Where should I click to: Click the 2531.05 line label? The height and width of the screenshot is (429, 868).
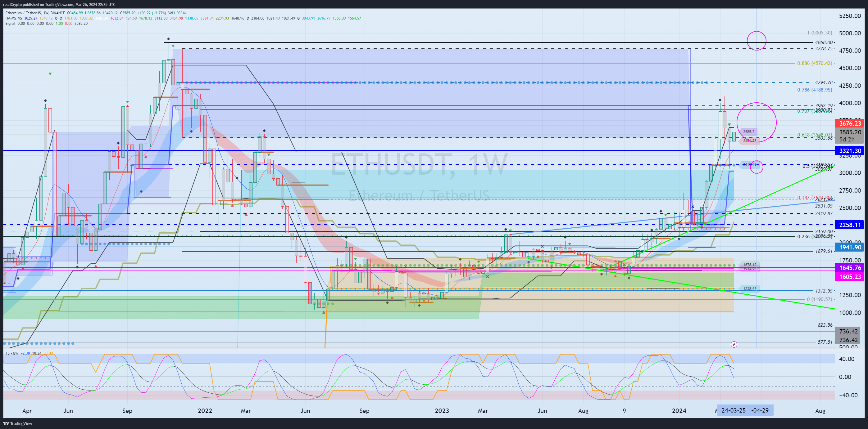click(824, 206)
